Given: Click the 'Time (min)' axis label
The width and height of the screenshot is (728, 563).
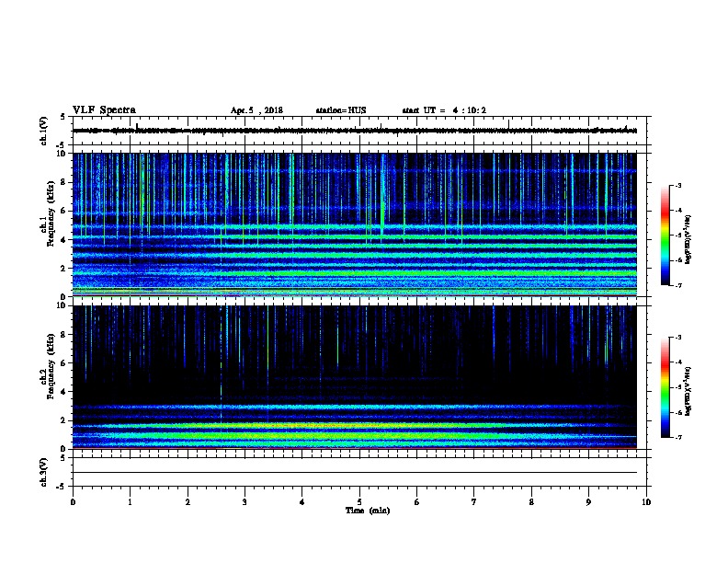Looking at the screenshot, I should tap(368, 511).
